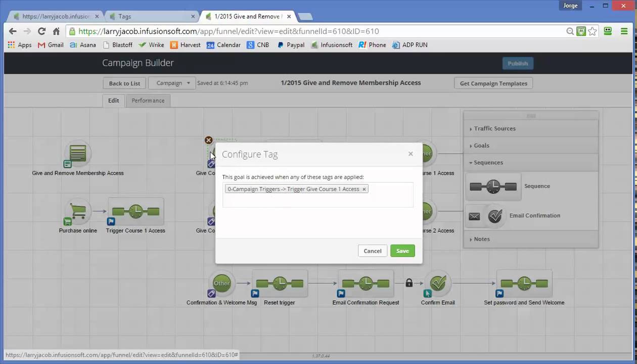637x364 pixels.
Task: Go Back to List
Action: point(124,83)
